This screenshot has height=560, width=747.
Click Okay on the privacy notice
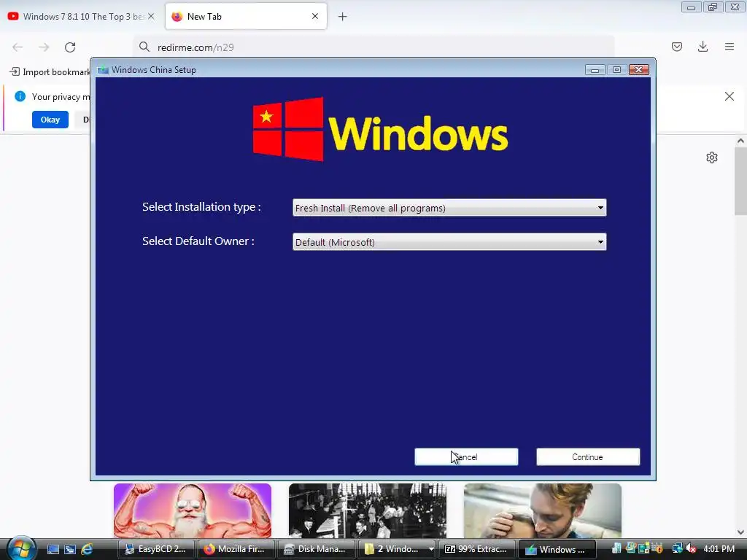point(50,120)
